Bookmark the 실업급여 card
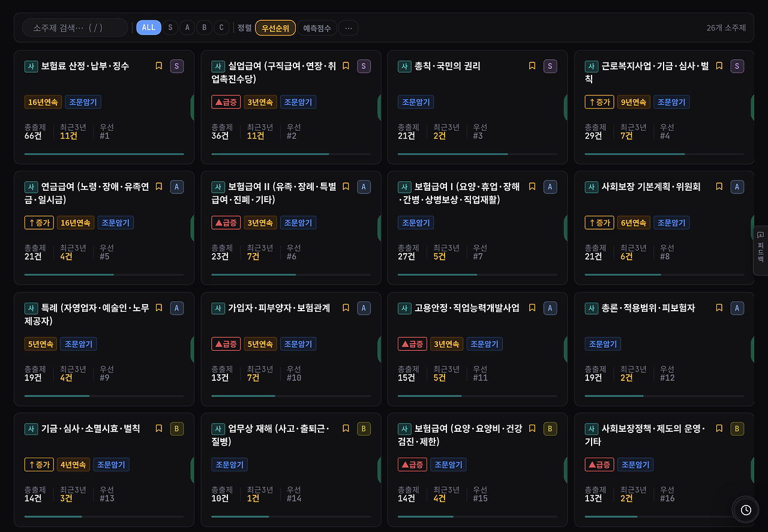 [346, 66]
